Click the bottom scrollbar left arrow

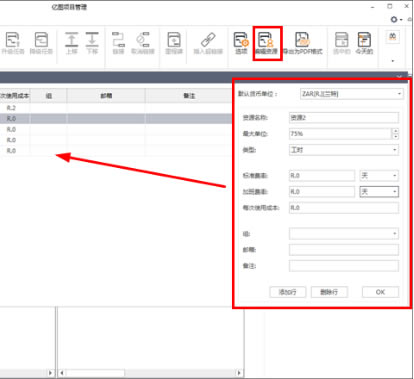pos(62,373)
